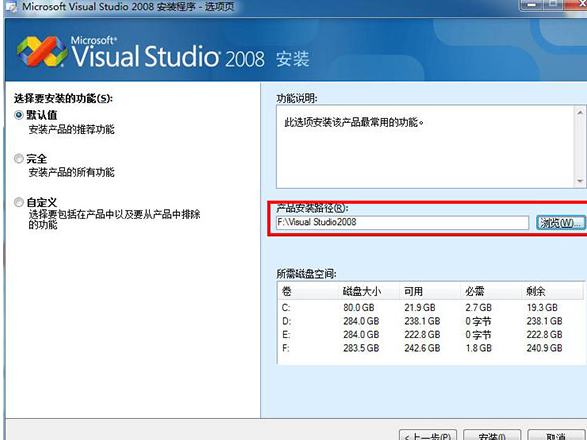Click description box scroll down arrow
Viewport: 587px width, 440px height.
(x=580, y=181)
